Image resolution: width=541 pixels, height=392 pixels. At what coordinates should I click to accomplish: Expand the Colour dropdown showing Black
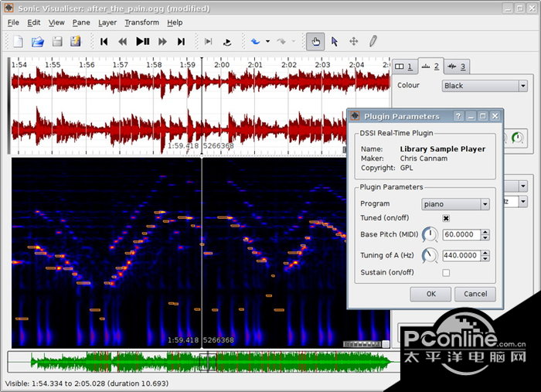(x=485, y=86)
